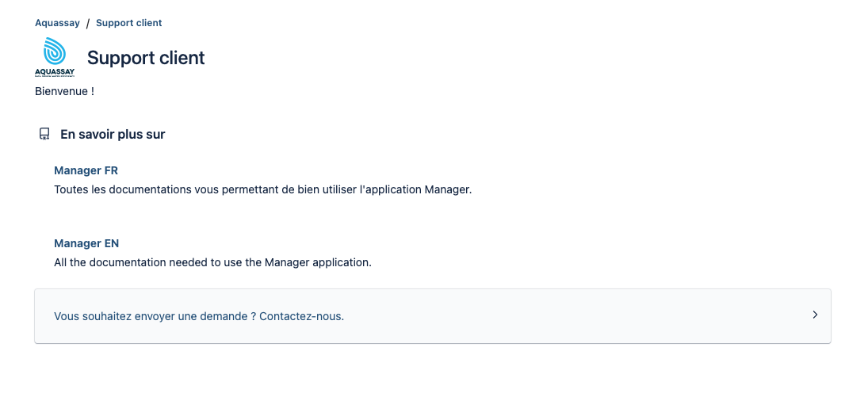Viewport: 868px width, 416px height.
Task: Click the slash separator in the breadcrumb
Action: (x=87, y=24)
